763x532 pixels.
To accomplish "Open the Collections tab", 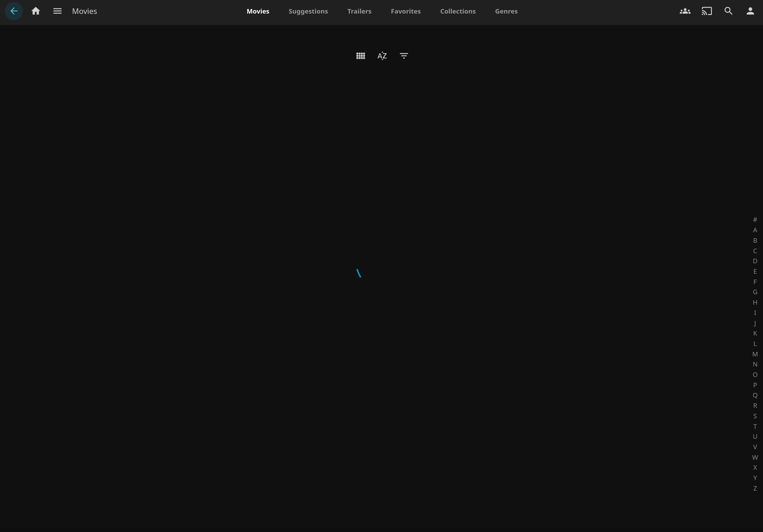I will tap(457, 11).
